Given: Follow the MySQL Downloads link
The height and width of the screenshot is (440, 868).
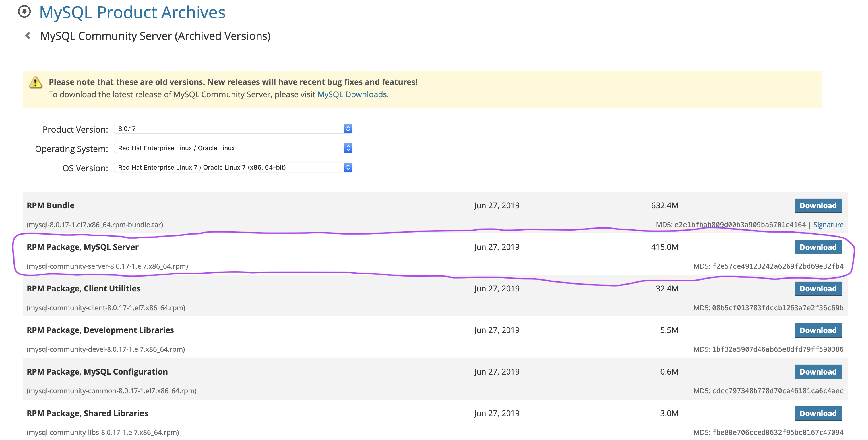Looking at the screenshot, I should click(x=352, y=94).
